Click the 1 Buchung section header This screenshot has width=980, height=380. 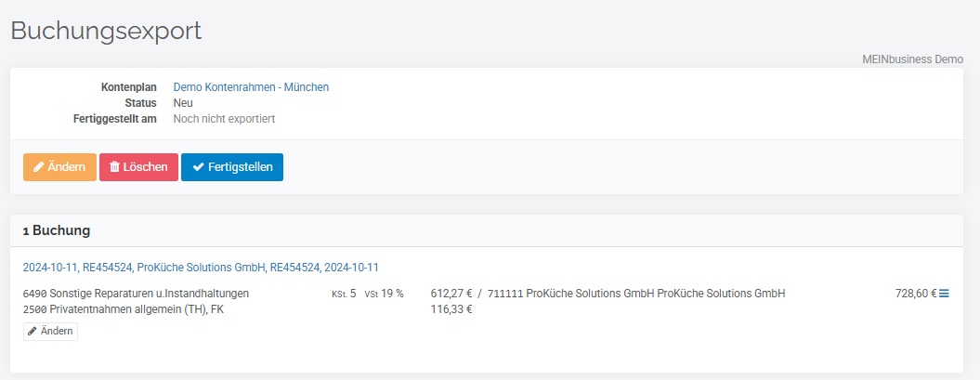57,230
